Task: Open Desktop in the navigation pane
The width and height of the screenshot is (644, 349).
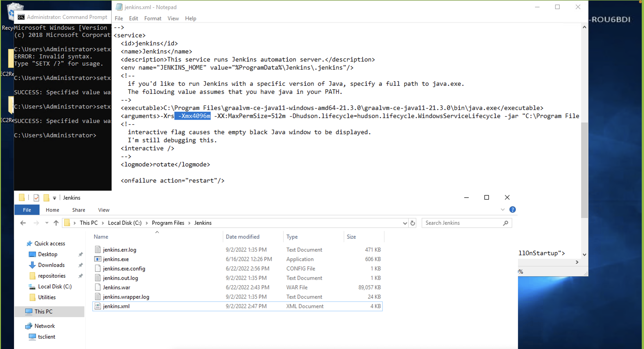Action: coord(48,254)
